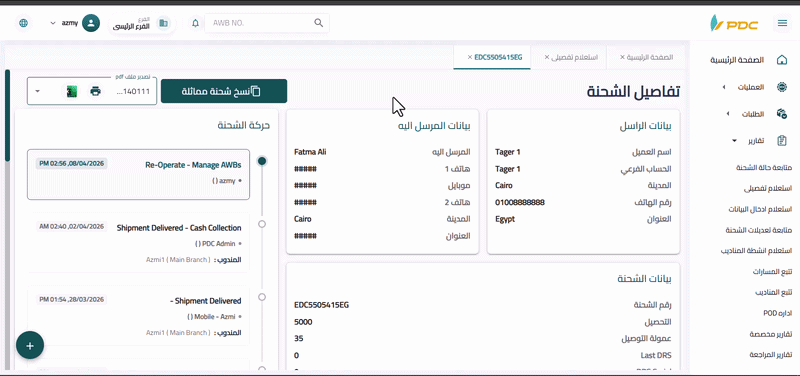This screenshot has height=376, width=800.
Task: Click the تقارير clipboard icon
Action: pyautogui.click(x=781, y=140)
